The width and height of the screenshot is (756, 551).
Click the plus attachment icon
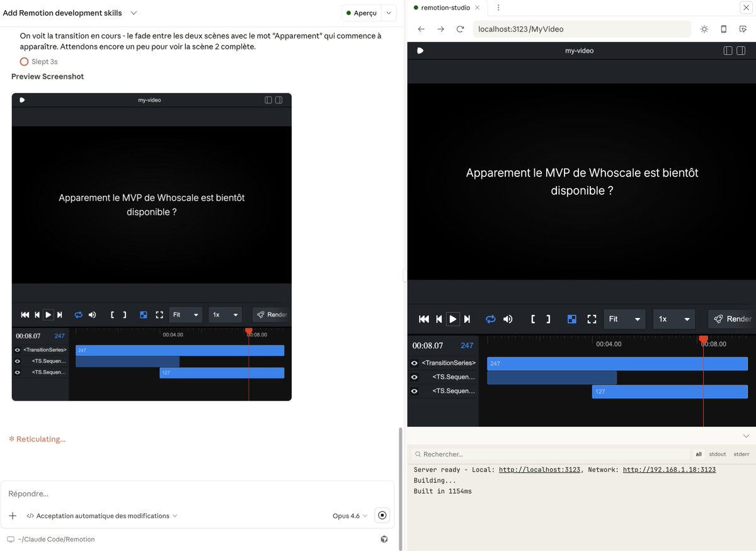[13, 516]
